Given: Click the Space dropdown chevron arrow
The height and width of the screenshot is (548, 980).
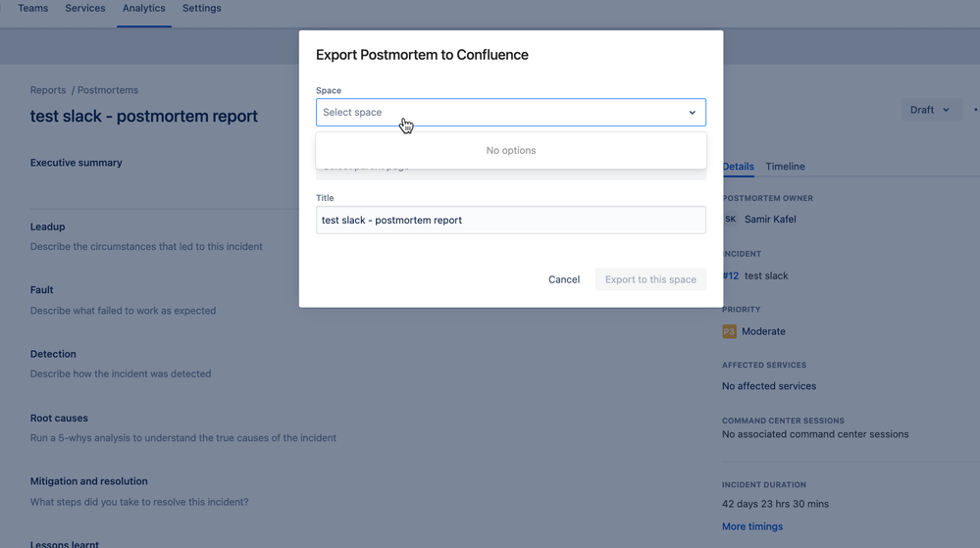Looking at the screenshot, I should click(692, 113).
